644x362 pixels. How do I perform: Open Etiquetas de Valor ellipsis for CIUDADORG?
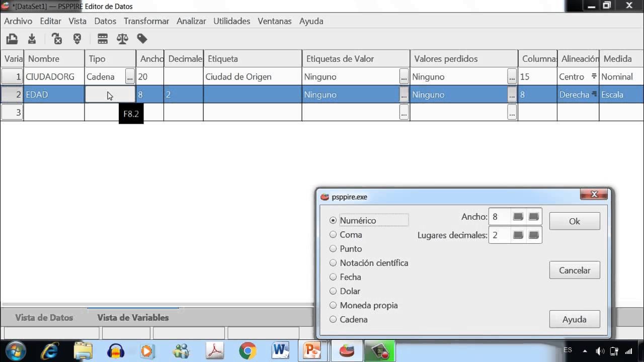[404, 76]
